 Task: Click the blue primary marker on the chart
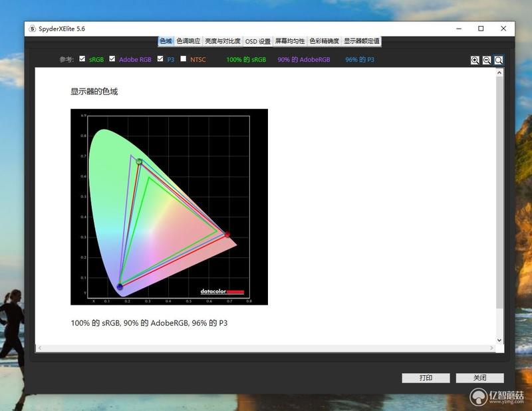120,287
